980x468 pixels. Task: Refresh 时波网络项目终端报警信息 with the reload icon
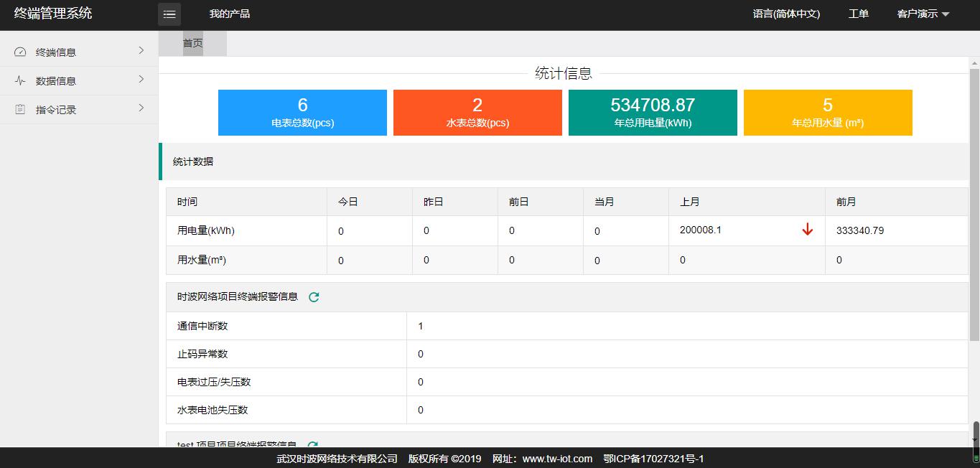tap(314, 297)
